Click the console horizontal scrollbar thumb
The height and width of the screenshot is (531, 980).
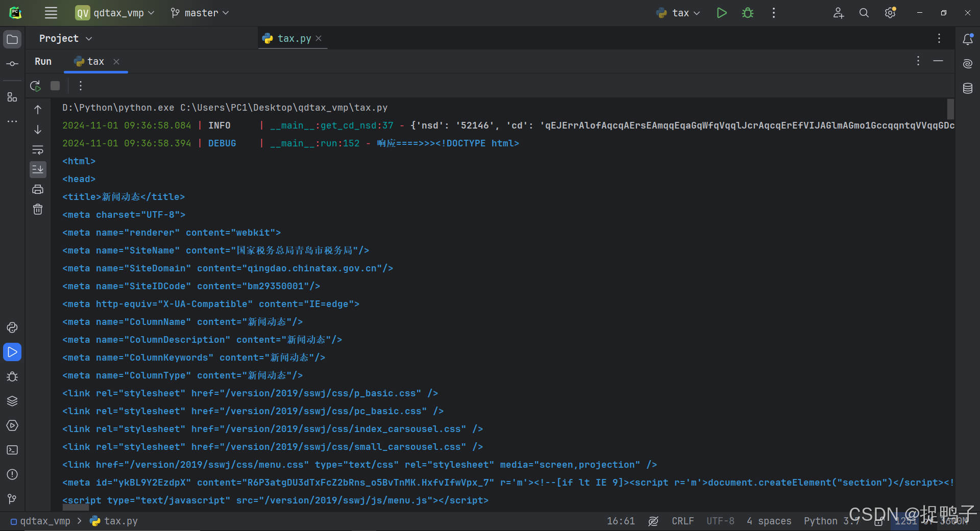pos(76,508)
